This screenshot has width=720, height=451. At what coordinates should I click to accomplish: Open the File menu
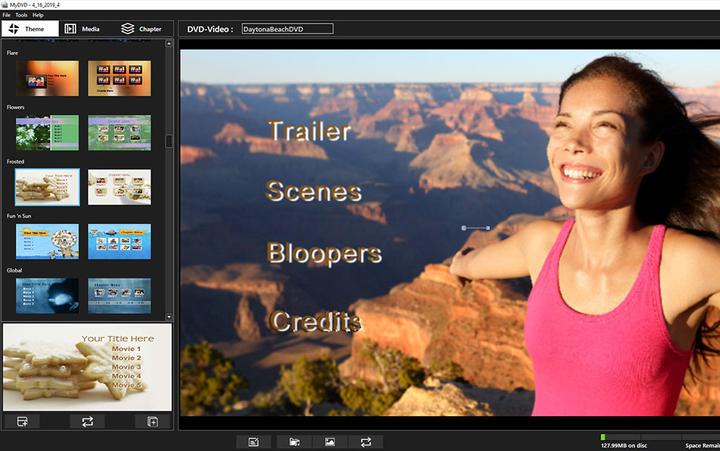click(6, 15)
